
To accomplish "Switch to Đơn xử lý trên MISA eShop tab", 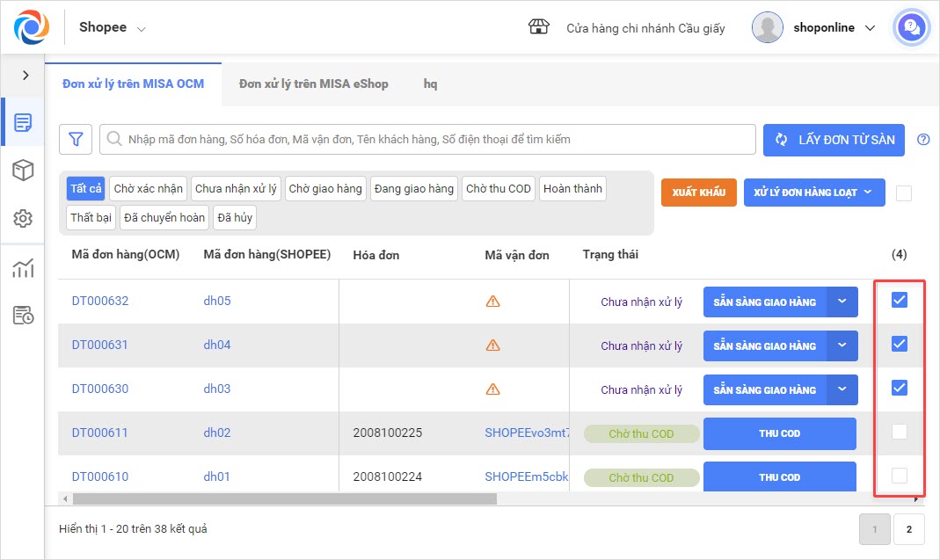I will point(313,84).
